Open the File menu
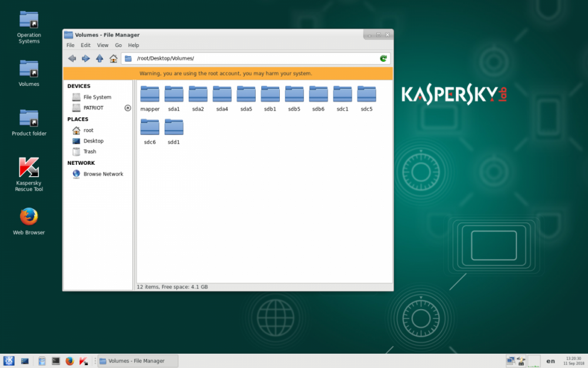This screenshot has height=368, width=588. (70, 45)
